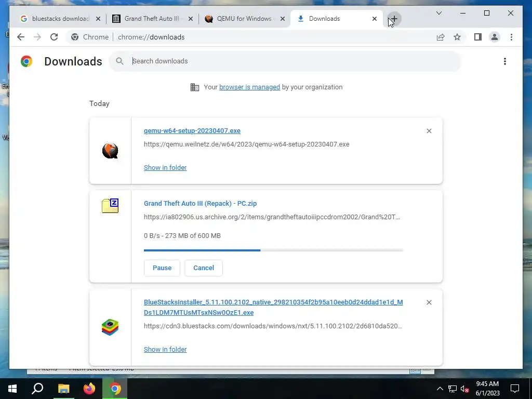Close the Grand Theft Auto III tab
The width and height of the screenshot is (532, 399).
[x=191, y=19]
